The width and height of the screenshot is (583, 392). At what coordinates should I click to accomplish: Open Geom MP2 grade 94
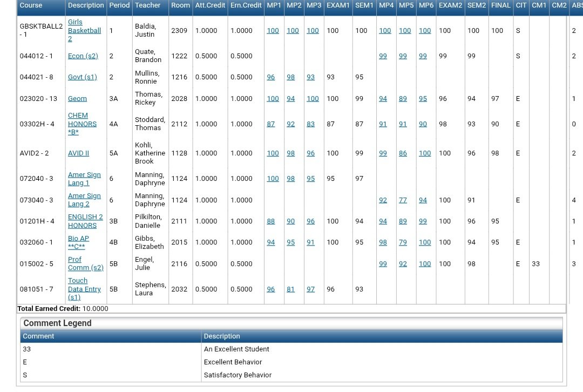coord(291,99)
